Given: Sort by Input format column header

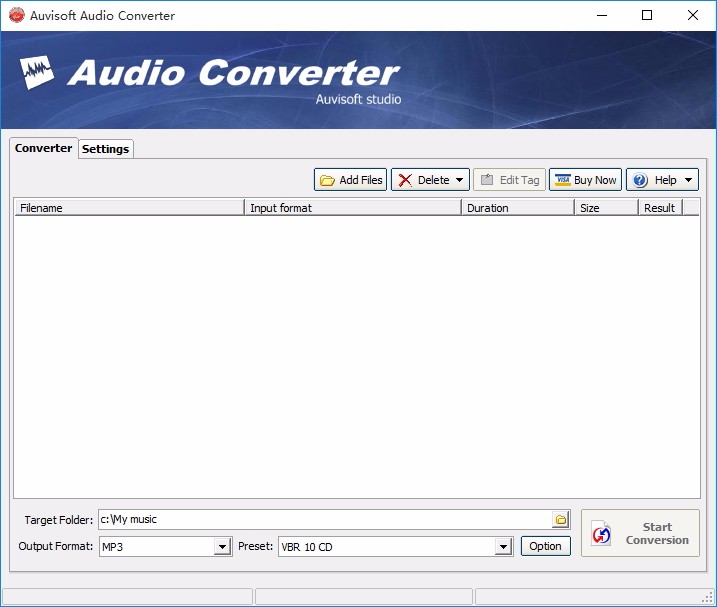Looking at the screenshot, I should click(353, 208).
